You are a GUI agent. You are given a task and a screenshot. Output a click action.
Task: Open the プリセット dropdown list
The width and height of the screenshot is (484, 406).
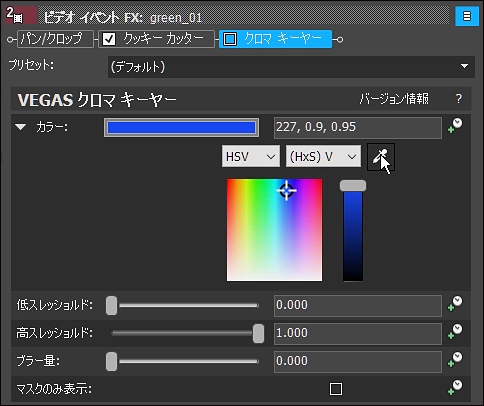[291, 67]
